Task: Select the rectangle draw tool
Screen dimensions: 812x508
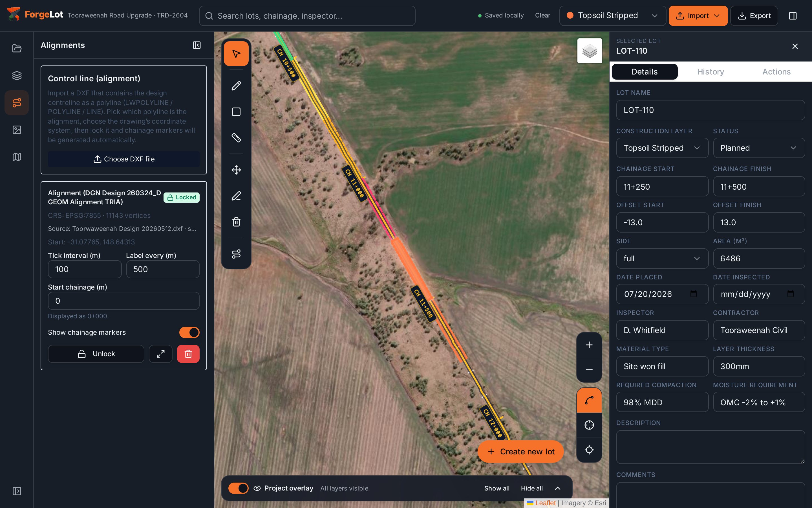Action: [236, 111]
